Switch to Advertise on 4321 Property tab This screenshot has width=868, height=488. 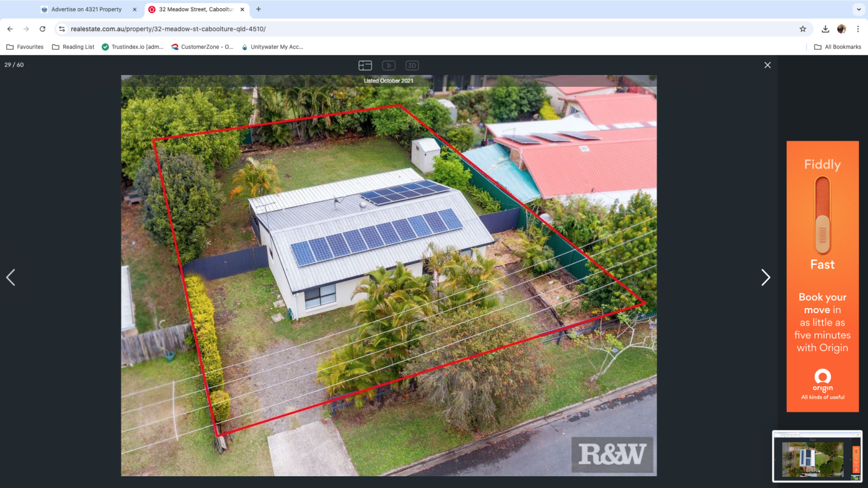click(x=87, y=9)
